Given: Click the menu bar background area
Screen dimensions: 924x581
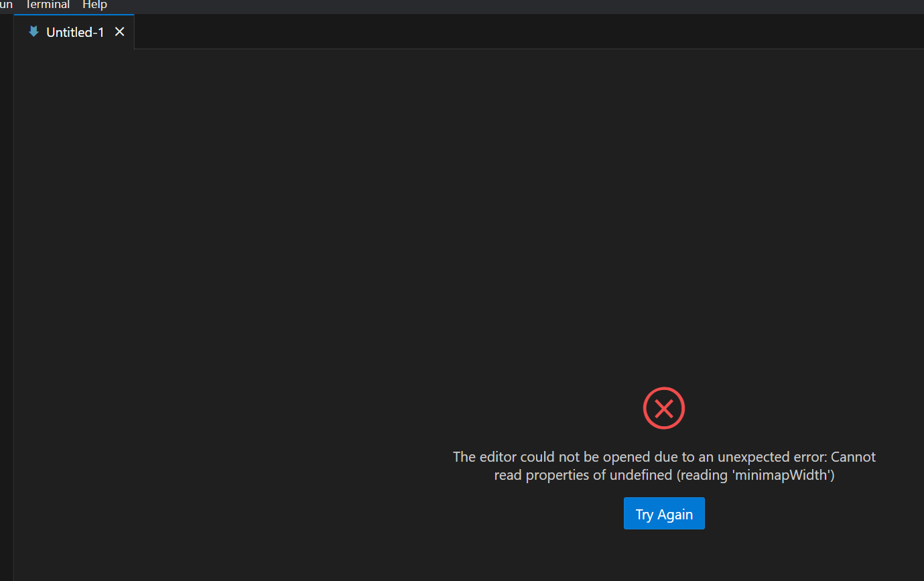Looking at the screenshot, I should (x=402, y=6).
